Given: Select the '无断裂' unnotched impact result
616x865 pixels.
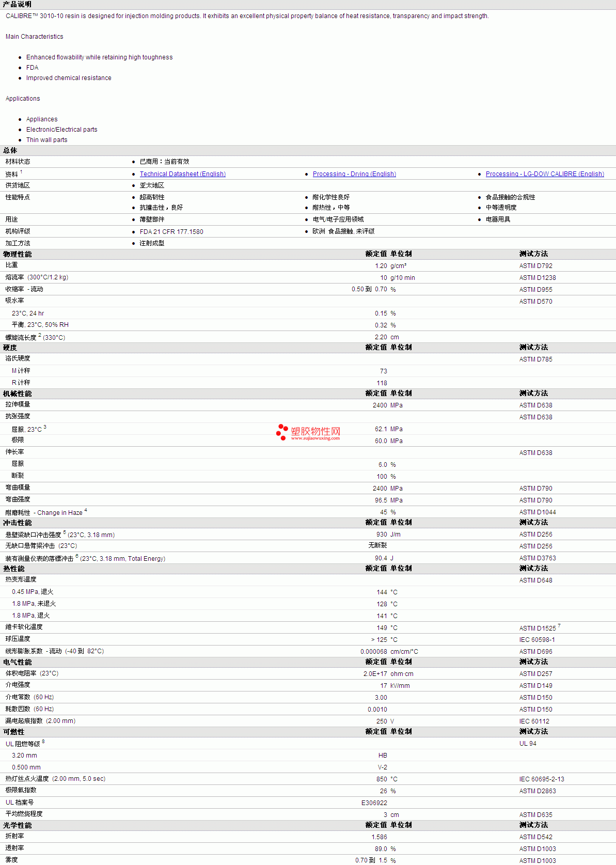Looking at the screenshot, I should [x=377, y=545].
